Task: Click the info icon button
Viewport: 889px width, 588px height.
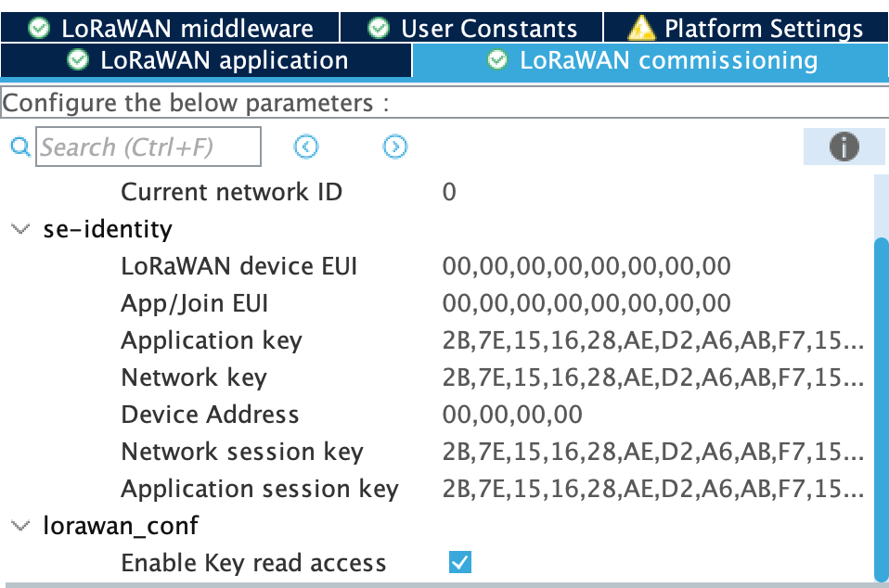Action: pyautogui.click(x=844, y=147)
